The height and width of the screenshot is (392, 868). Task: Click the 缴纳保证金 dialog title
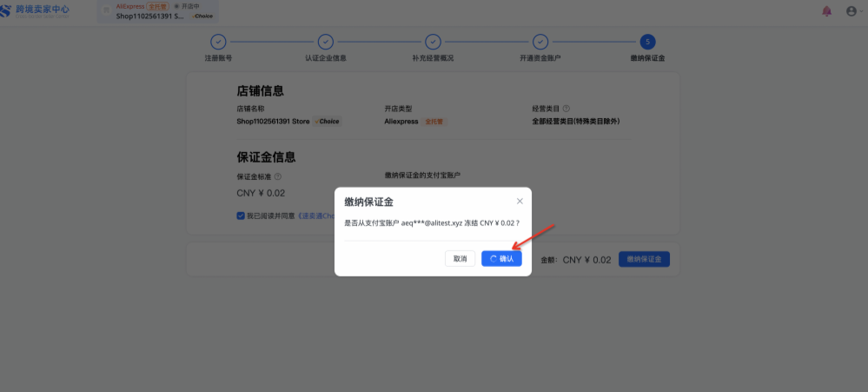tap(368, 202)
